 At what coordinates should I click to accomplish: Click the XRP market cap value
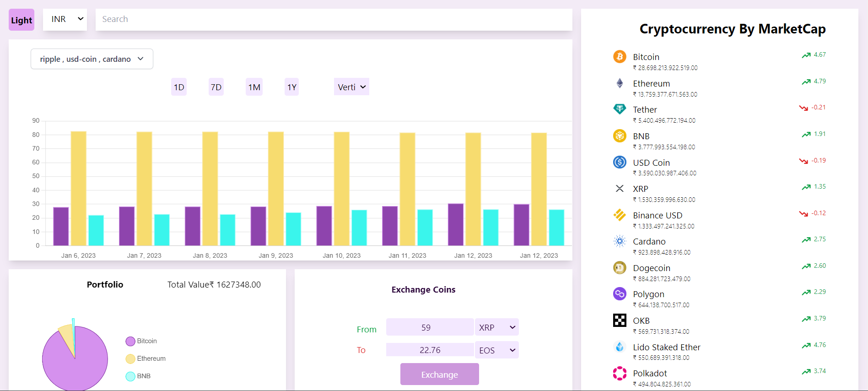tap(664, 200)
